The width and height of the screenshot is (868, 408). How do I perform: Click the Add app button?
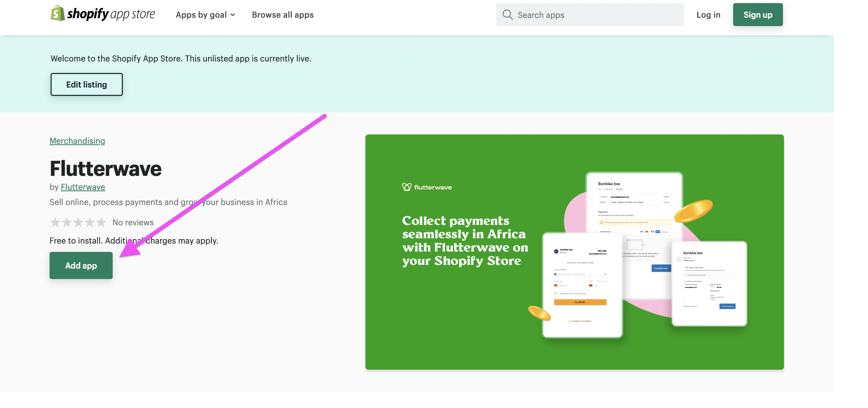pos(81,265)
